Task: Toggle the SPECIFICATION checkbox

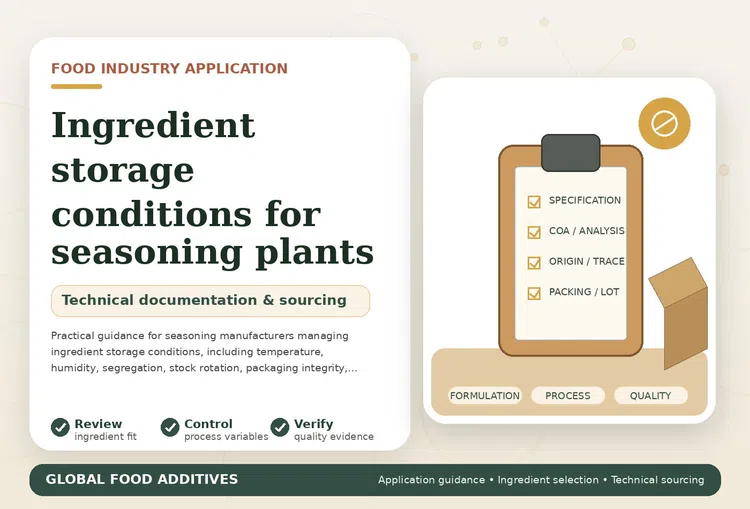Action: [534, 201]
